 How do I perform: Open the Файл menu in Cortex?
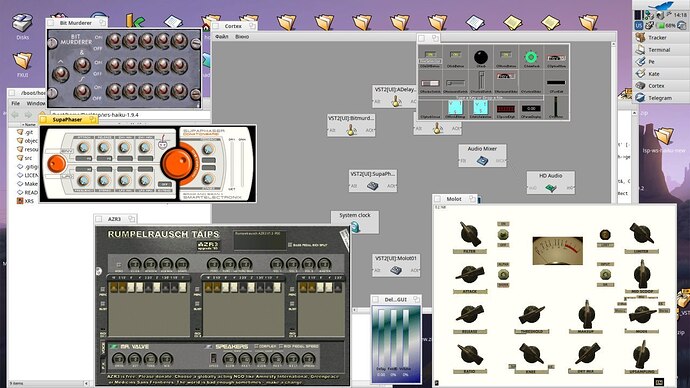pos(221,37)
